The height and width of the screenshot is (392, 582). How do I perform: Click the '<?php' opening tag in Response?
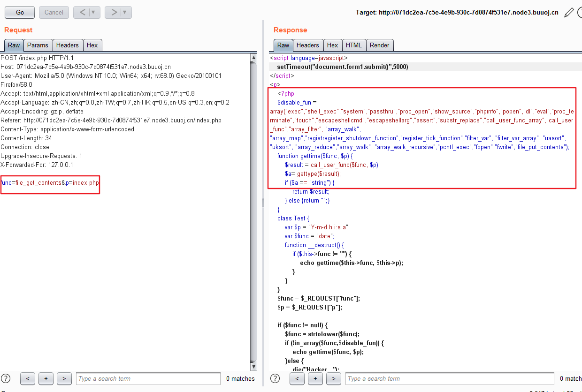coord(286,93)
